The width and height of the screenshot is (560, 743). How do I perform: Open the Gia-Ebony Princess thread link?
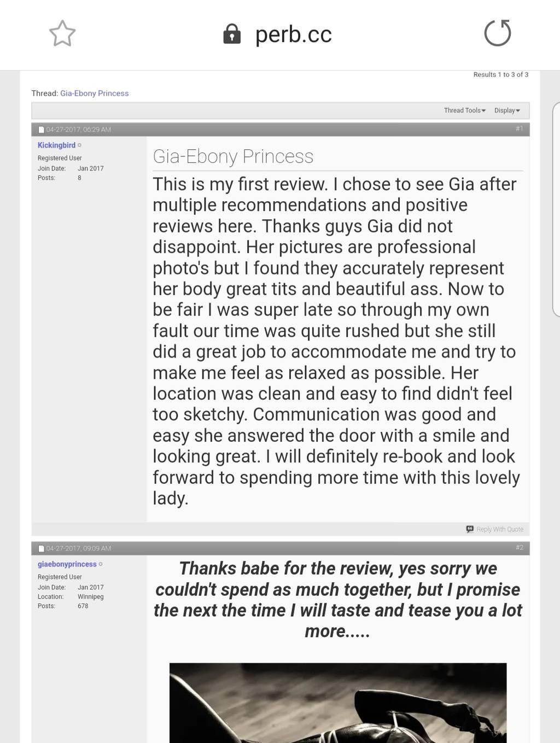click(95, 93)
